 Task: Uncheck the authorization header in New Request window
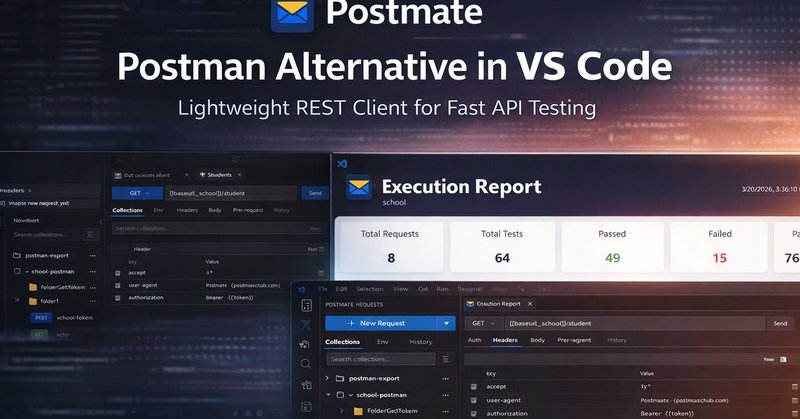[474, 414]
